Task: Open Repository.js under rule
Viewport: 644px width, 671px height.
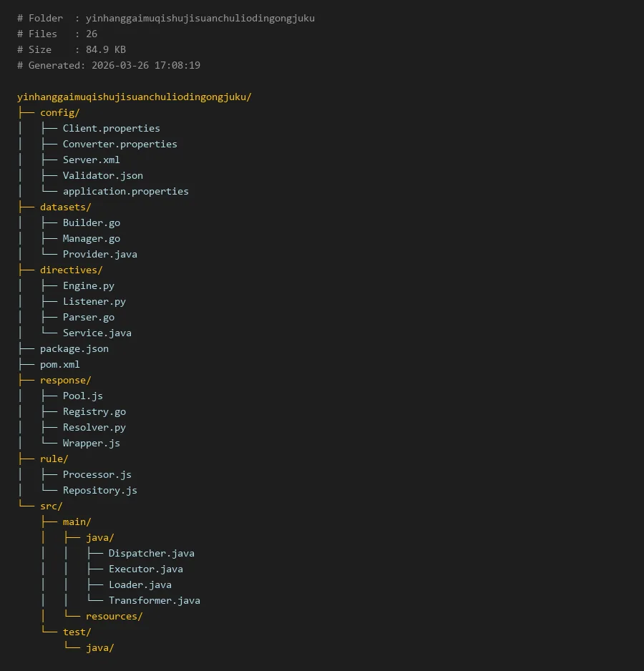Action: click(x=99, y=490)
